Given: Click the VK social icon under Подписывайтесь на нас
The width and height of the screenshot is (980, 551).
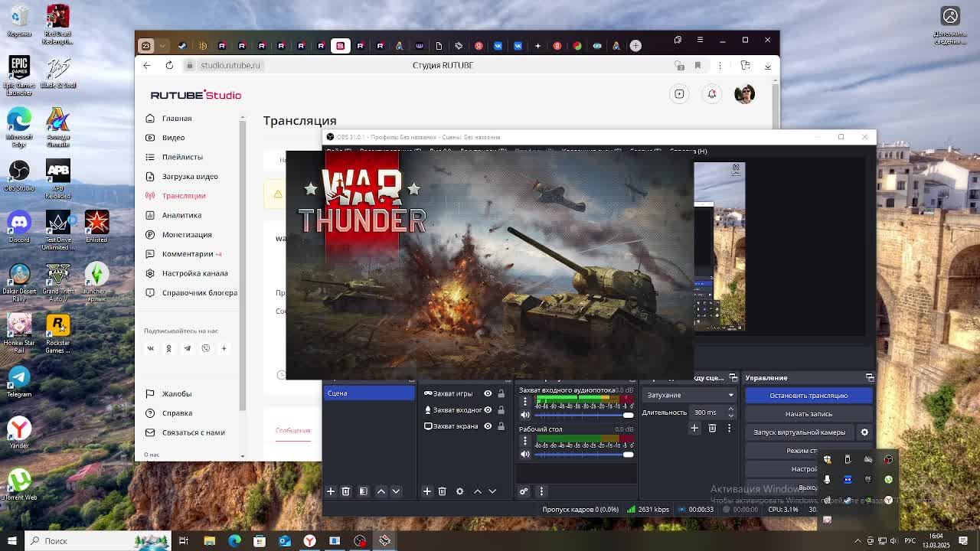Looking at the screenshot, I should [150, 348].
